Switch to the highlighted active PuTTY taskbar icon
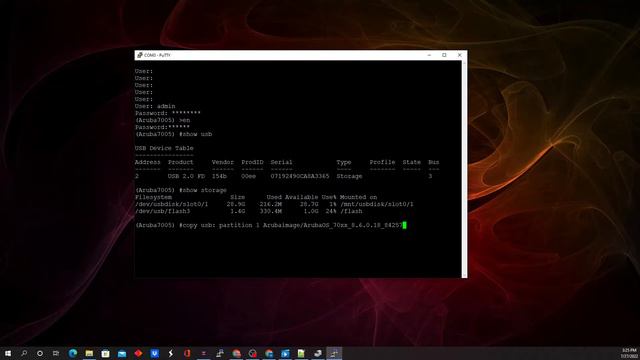This screenshot has width=640, height=360. pyautogui.click(x=334, y=353)
